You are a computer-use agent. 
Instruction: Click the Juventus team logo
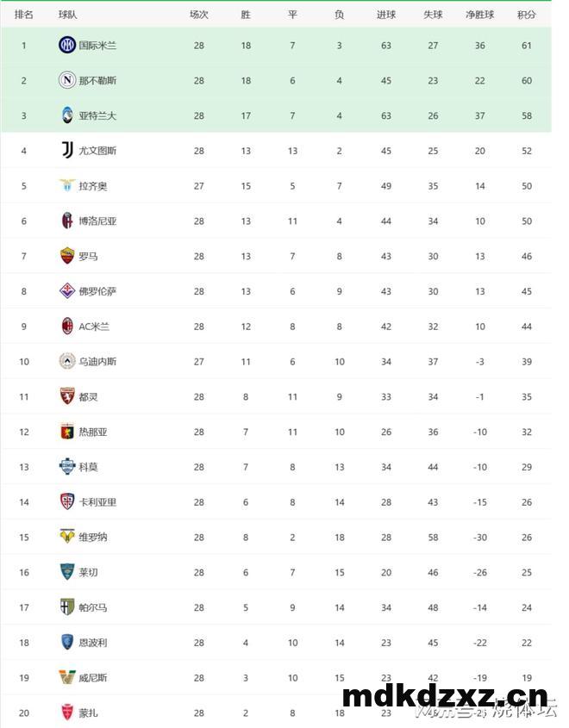tap(67, 151)
